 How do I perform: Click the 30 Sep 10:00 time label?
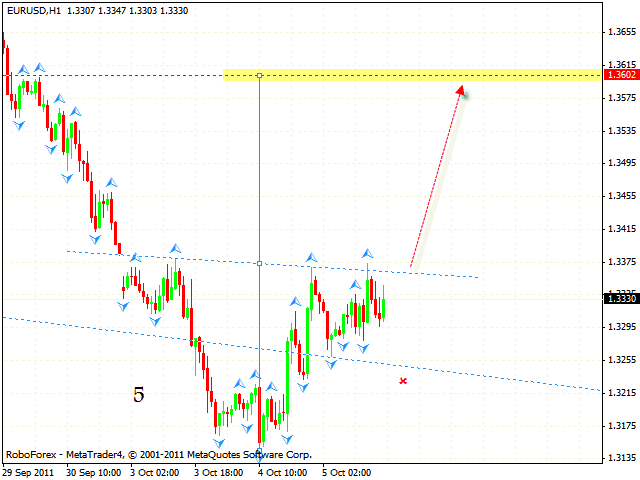click(93, 471)
